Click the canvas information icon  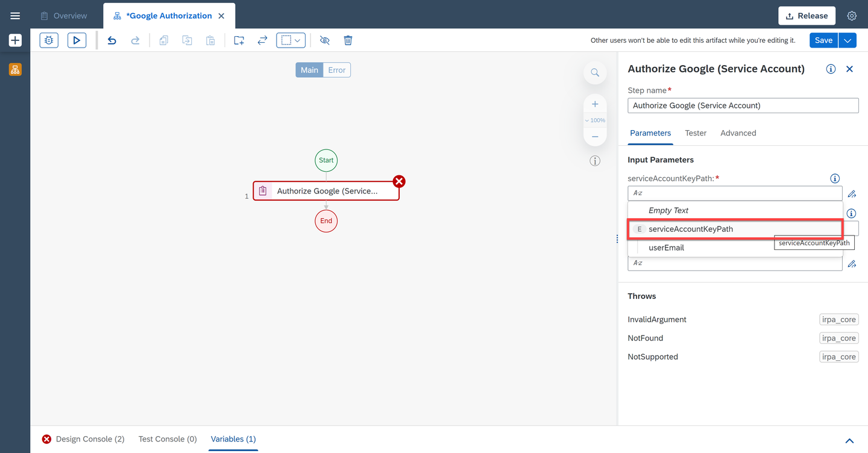(595, 161)
